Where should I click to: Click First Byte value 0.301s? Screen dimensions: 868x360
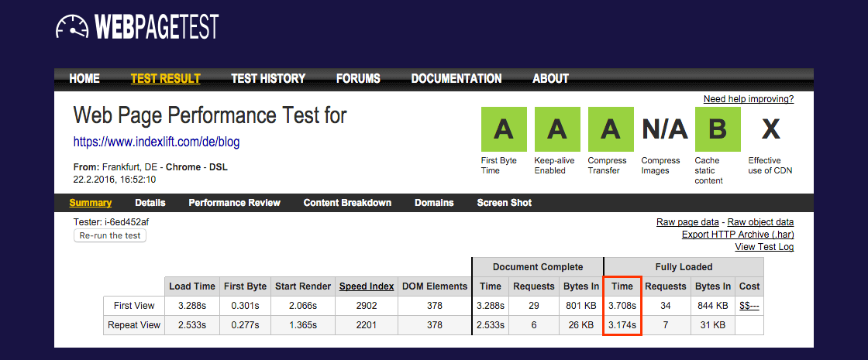pos(245,306)
